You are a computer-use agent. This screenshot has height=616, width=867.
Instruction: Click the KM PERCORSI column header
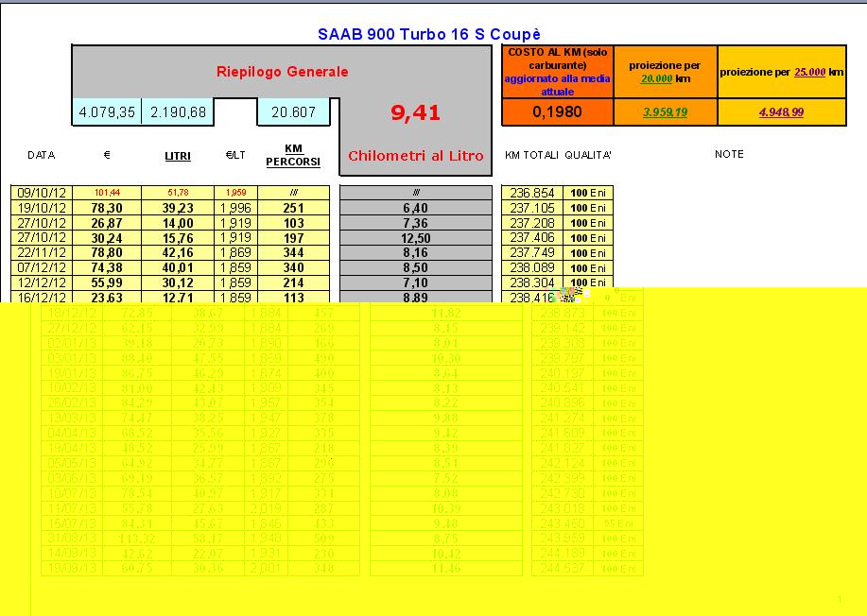[293, 155]
